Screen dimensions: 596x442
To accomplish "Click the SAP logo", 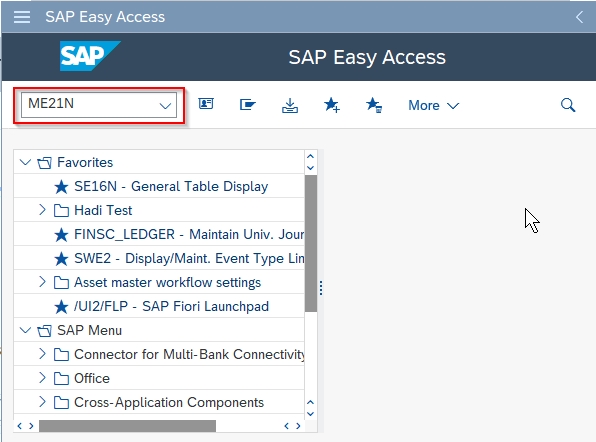I will coord(90,56).
